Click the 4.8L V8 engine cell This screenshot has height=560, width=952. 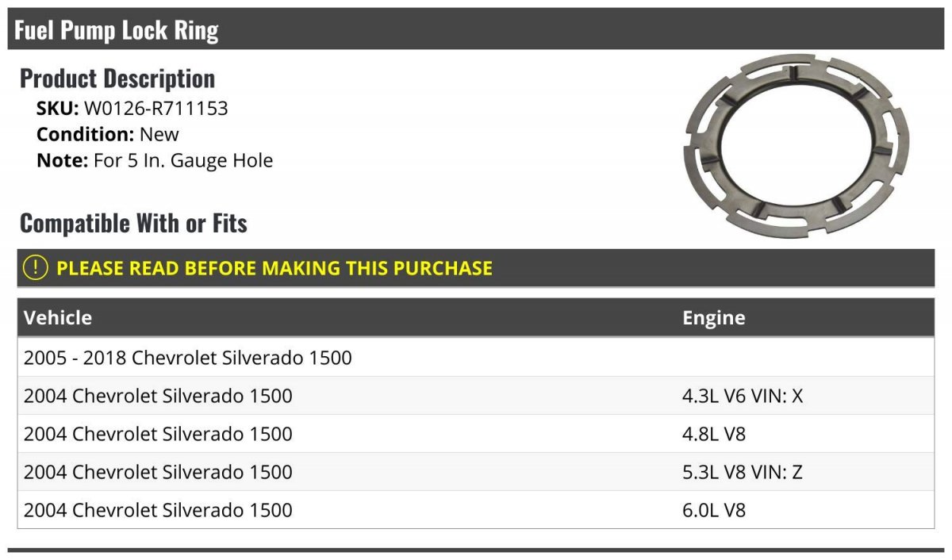714,434
